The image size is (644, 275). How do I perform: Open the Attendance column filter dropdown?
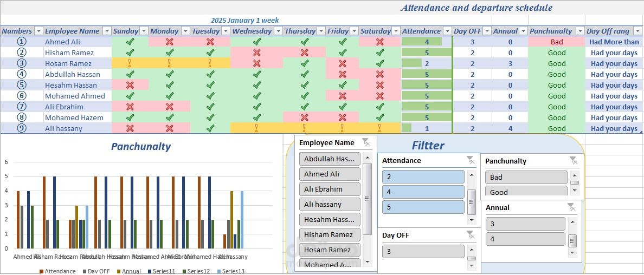tap(447, 31)
